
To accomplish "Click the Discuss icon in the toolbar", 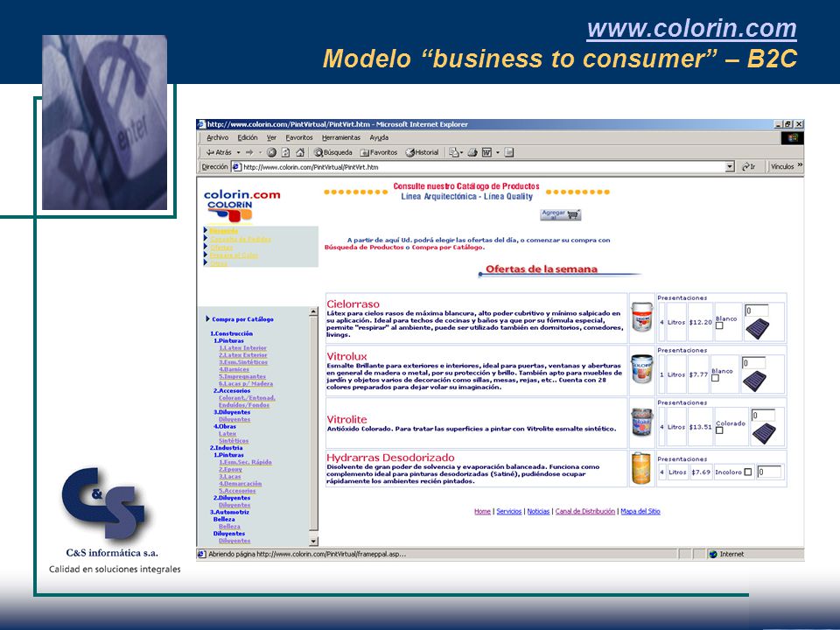I will click(x=509, y=152).
